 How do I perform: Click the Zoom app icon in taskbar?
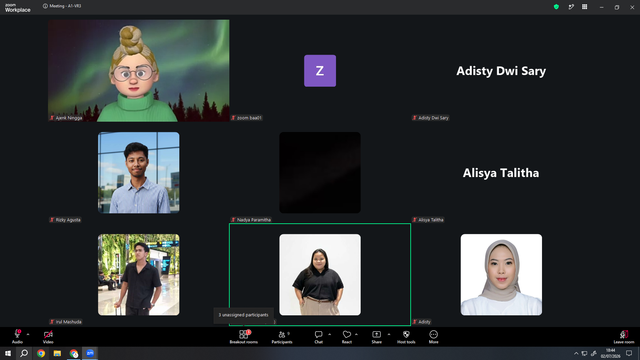[90, 353]
